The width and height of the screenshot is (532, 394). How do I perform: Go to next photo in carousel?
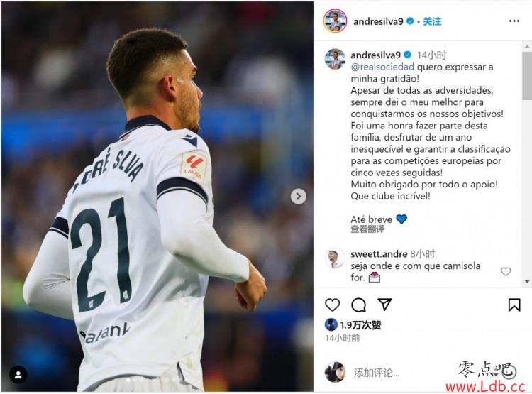[298, 197]
